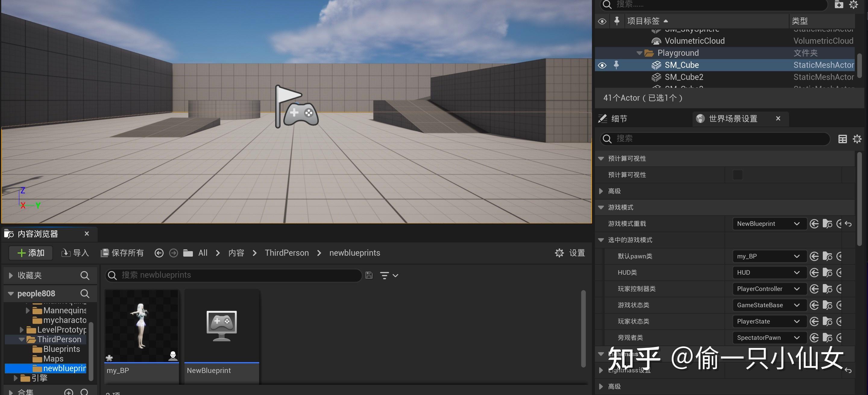
Task: Select the NewBlueprint asset thumbnail
Action: point(222,326)
